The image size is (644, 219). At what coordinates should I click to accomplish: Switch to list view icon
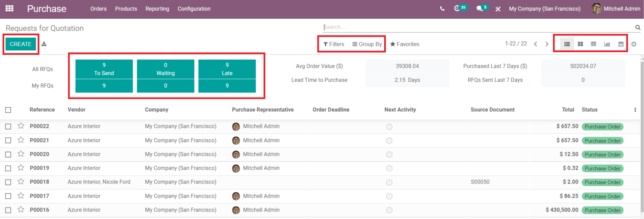coord(567,44)
